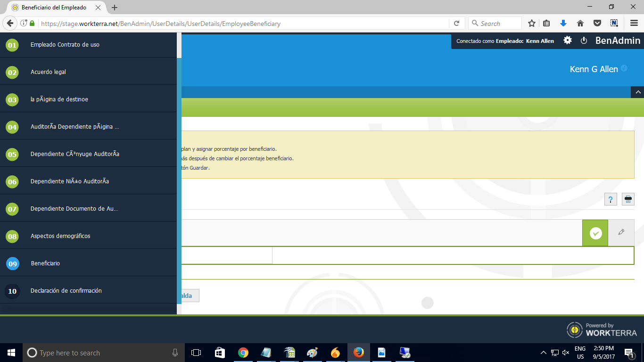
Task: Click the site identity padlock icon
Action: pyautogui.click(x=32, y=24)
